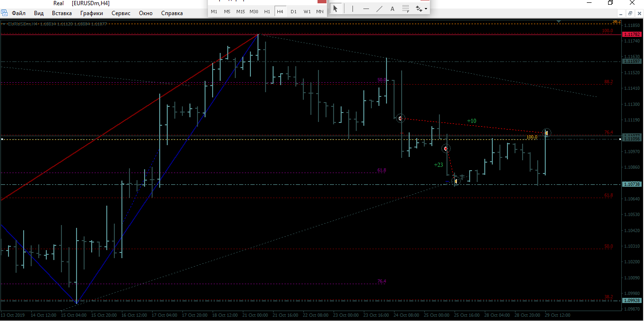The image size is (644, 321).
Task: Switch chart to D1 timeframe
Action: coord(293,11)
